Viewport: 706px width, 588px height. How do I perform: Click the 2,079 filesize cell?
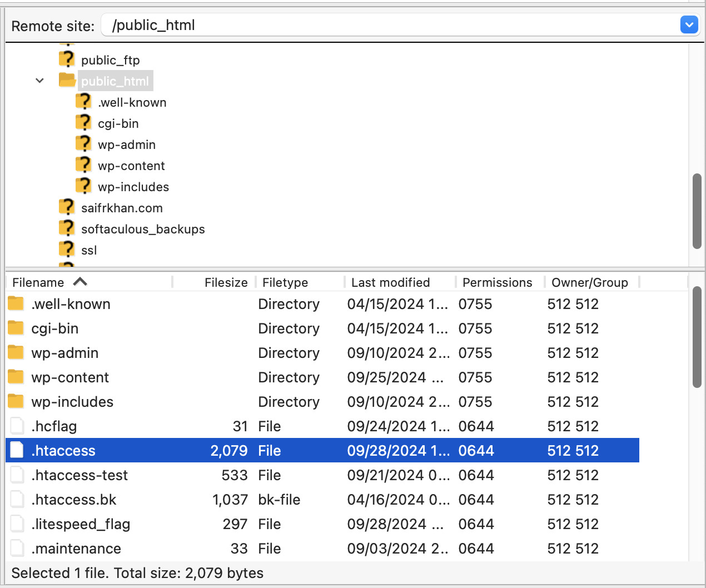click(x=229, y=451)
